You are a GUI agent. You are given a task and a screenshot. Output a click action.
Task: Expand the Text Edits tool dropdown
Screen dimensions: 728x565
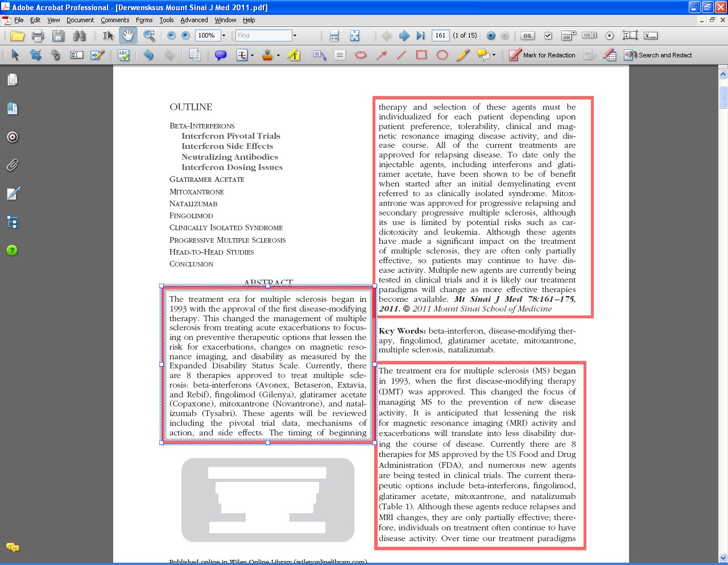point(252,56)
